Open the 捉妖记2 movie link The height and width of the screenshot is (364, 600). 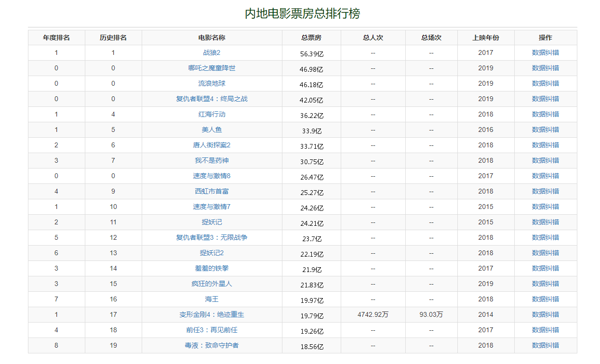click(x=212, y=253)
